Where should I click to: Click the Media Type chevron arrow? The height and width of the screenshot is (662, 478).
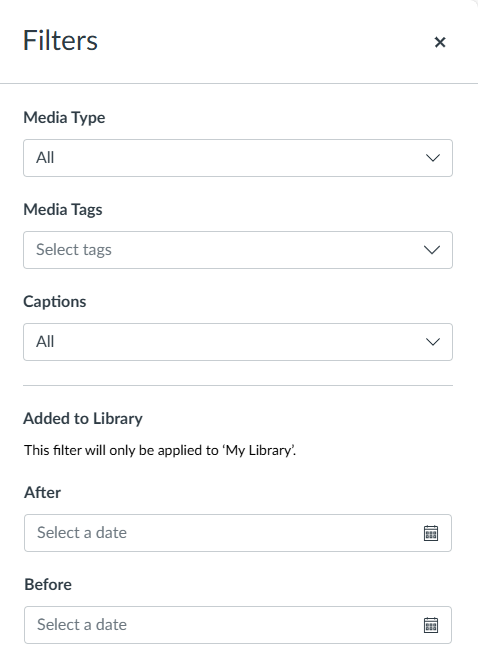(x=433, y=158)
